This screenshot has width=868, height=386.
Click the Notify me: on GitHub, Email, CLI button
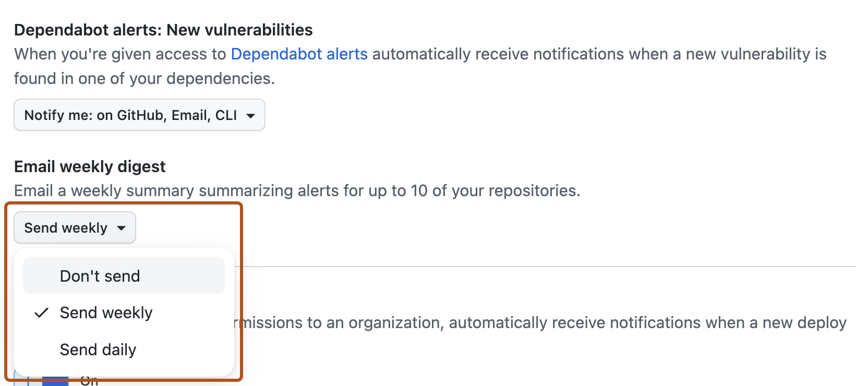point(139,115)
